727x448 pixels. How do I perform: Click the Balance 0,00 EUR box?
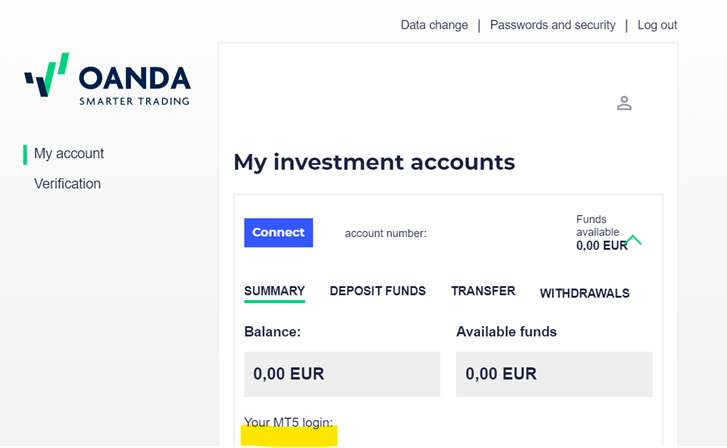[342, 374]
